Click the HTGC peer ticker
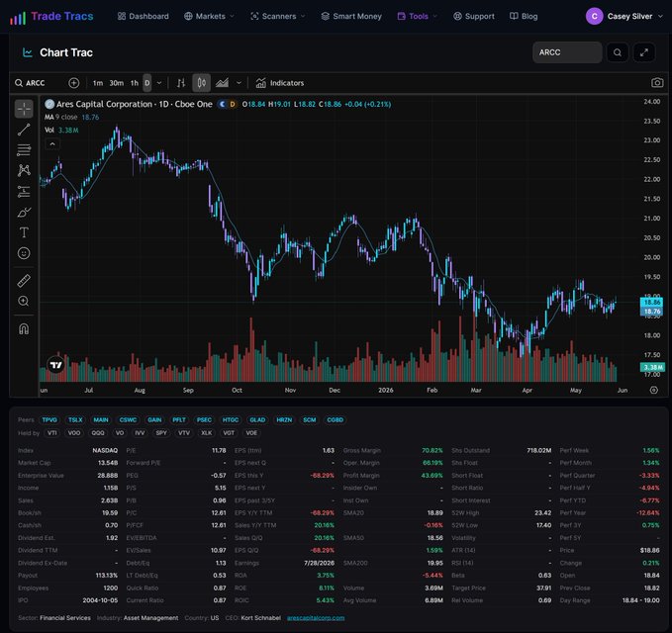The width and height of the screenshot is (672, 633). tap(231, 419)
